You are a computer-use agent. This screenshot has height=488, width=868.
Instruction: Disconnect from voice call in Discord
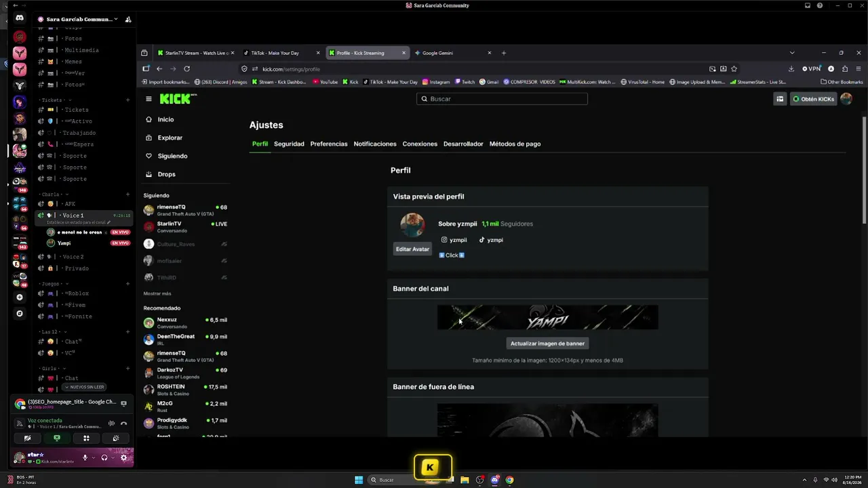(123, 424)
